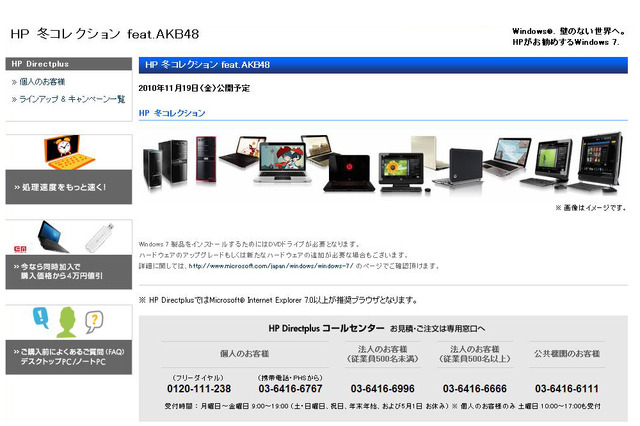Open the FAQ ご購入前によくあるご質問 banner
The height and width of the screenshot is (426, 640).
(x=69, y=357)
